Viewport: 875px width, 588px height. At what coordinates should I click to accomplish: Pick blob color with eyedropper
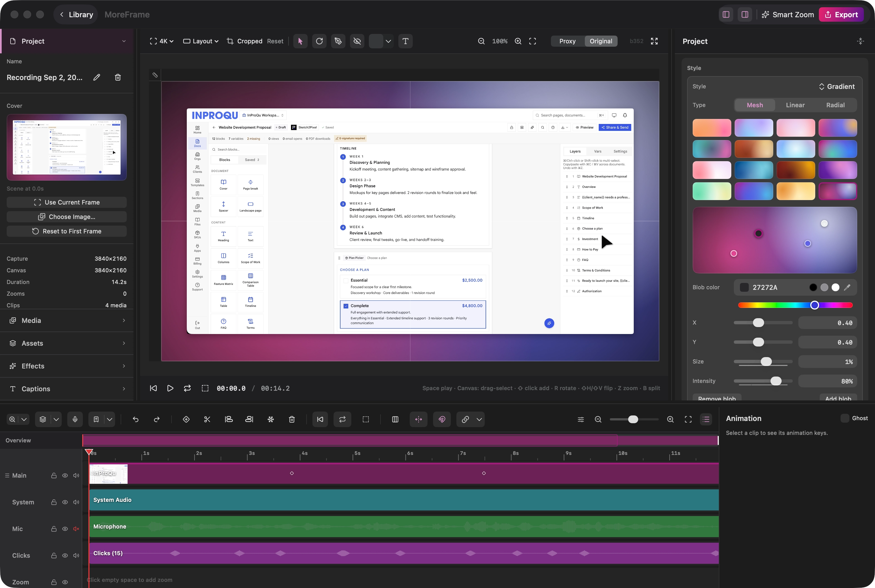point(847,287)
